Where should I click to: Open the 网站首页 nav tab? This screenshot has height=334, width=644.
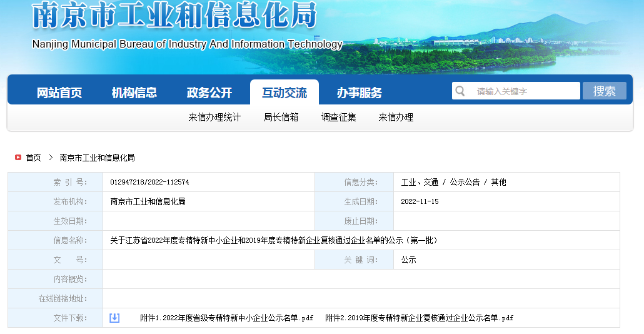pyautogui.click(x=59, y=93)
